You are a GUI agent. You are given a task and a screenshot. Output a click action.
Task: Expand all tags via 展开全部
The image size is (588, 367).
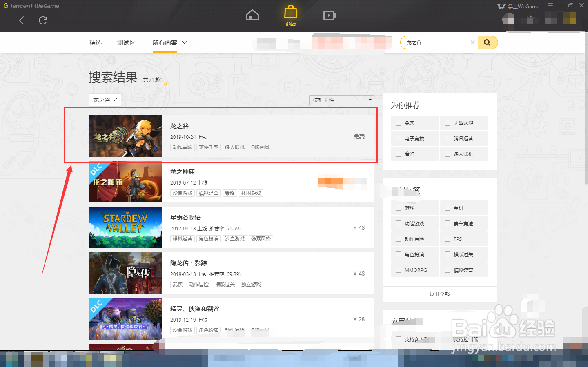(x=440, y=294)
